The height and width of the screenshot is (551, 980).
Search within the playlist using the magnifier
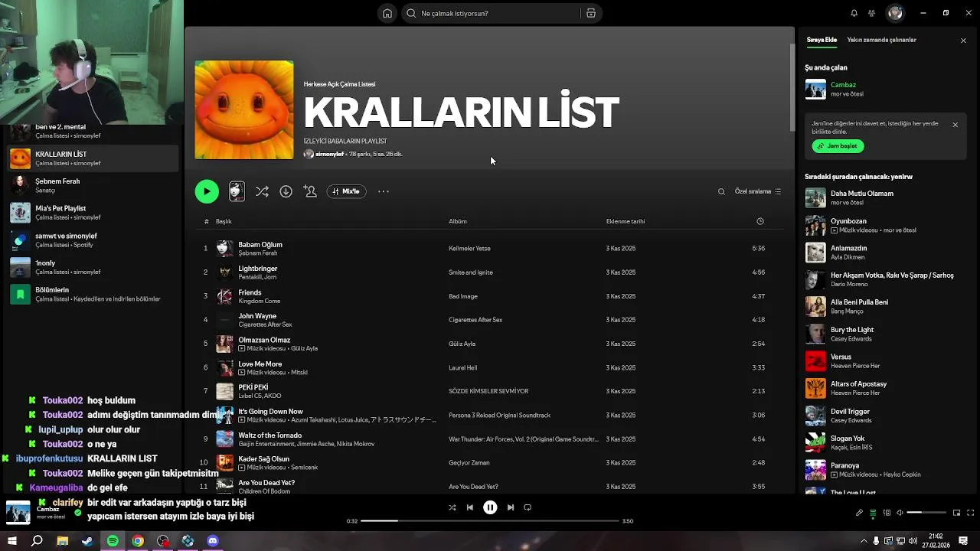721,191
